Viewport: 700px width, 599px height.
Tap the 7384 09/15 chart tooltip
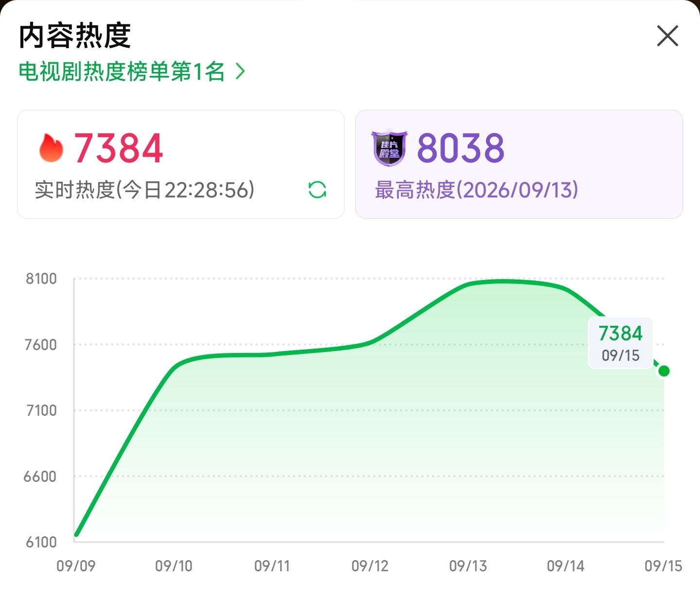click(620, 343)
